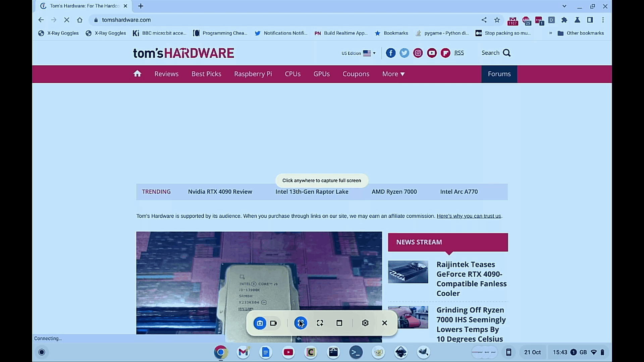Screen dimensions: 644x362
Task: Click the cursor/pointer mode icon
Action: pyautogui.click(x=300, y=323)
